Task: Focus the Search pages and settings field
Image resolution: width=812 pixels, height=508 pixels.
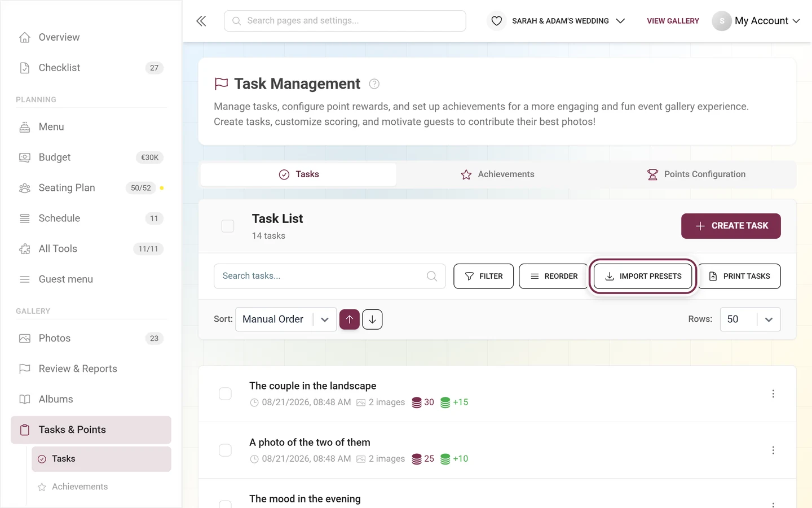Action: point(345,21)
